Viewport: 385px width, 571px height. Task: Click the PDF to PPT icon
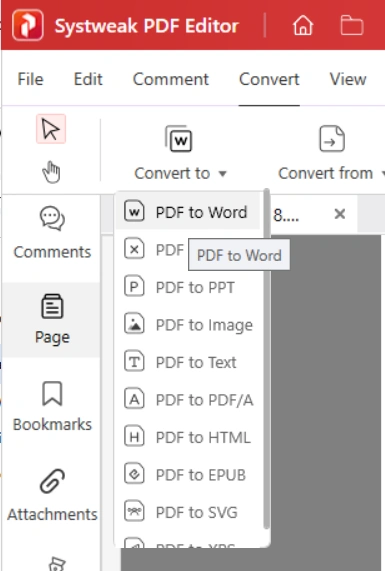(x=134, y=287)
